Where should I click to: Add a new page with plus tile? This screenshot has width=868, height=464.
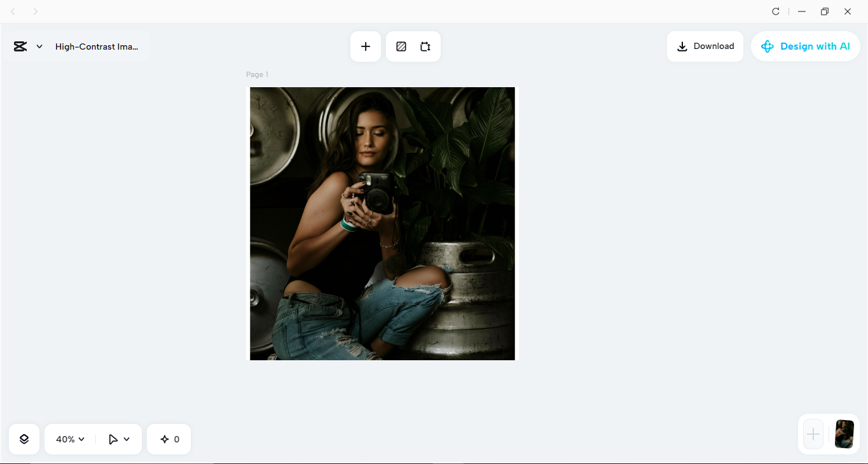813,434
